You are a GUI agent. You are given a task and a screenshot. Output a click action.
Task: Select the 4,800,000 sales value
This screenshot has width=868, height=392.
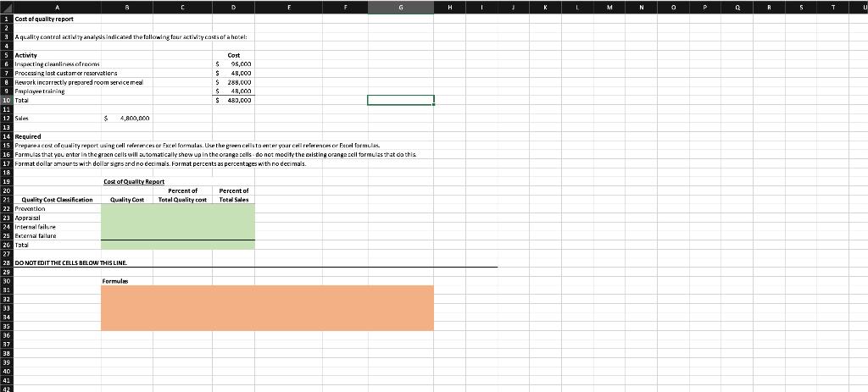tap(127, 118)
